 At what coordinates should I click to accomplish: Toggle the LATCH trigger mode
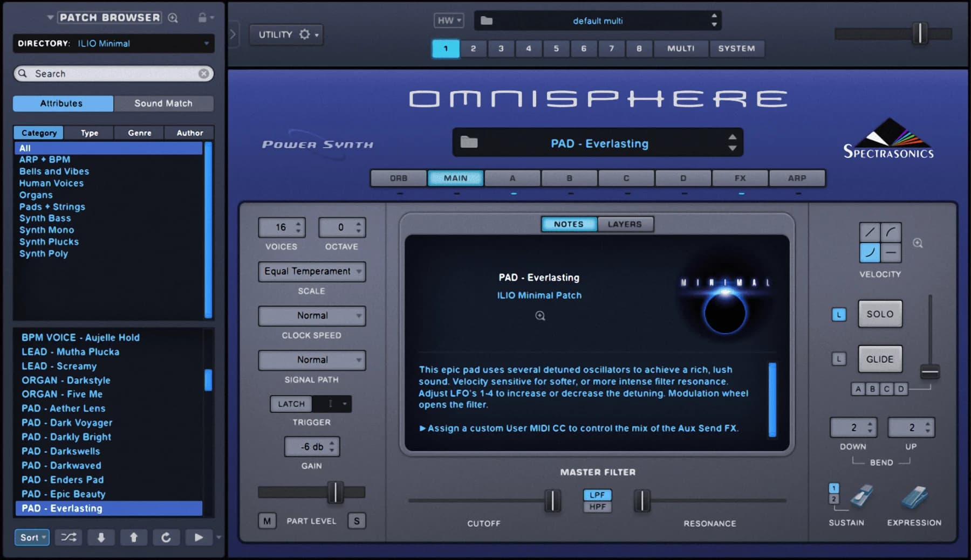(x=291, y=404)
